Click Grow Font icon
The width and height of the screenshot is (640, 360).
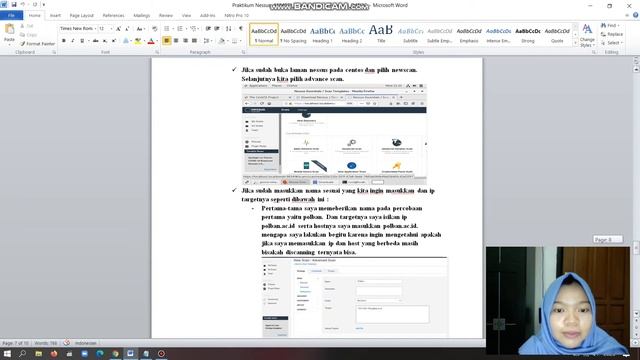coord(118,29)
